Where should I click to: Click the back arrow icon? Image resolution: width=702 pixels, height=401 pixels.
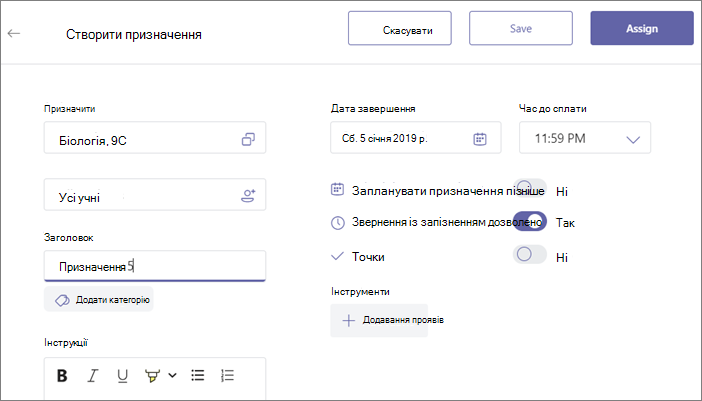pyautogui.click(x=14, y=33)
